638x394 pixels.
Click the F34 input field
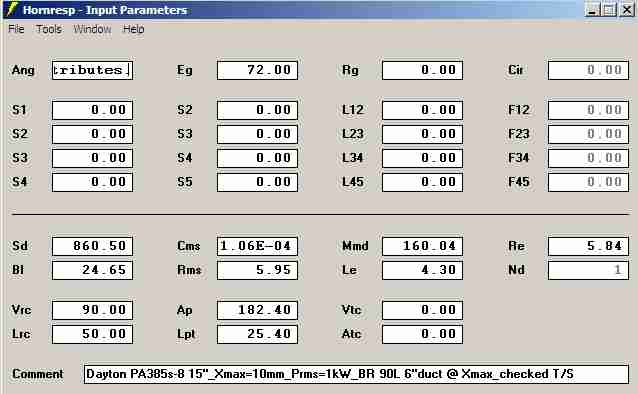pos(588,158)
